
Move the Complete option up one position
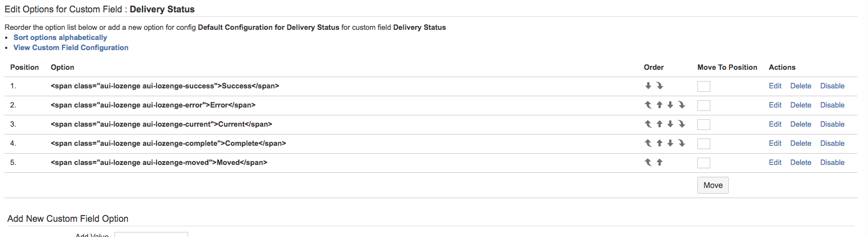[660, 144]
